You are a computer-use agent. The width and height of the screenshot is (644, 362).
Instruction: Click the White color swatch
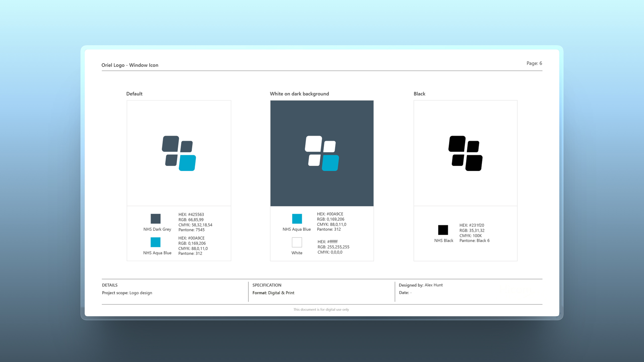[297, 242]
